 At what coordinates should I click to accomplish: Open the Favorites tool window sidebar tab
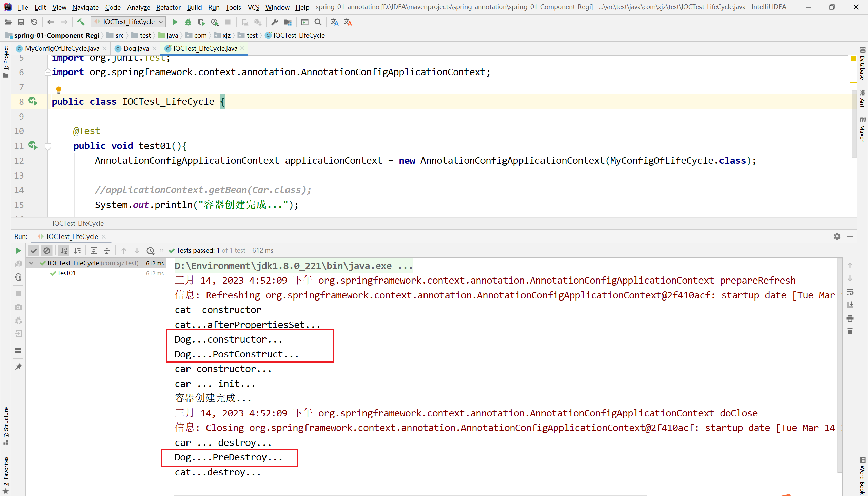6,475
